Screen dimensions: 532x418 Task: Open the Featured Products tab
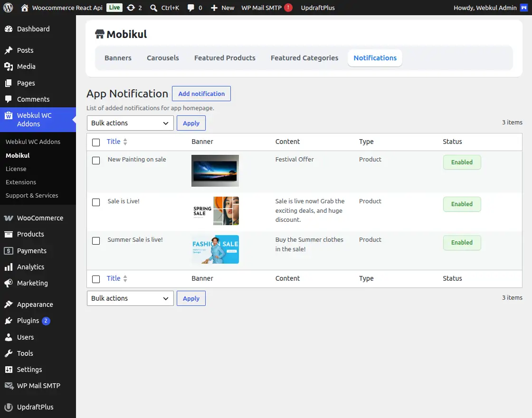(225, 57)
